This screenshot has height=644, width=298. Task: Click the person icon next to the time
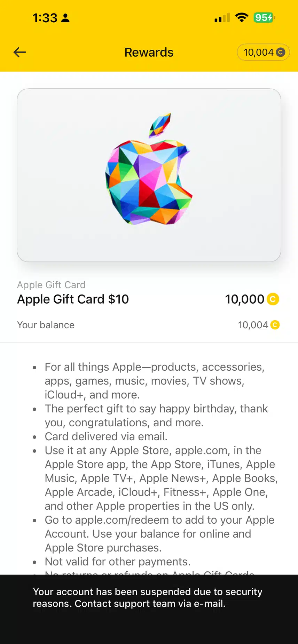click(65, 18)
